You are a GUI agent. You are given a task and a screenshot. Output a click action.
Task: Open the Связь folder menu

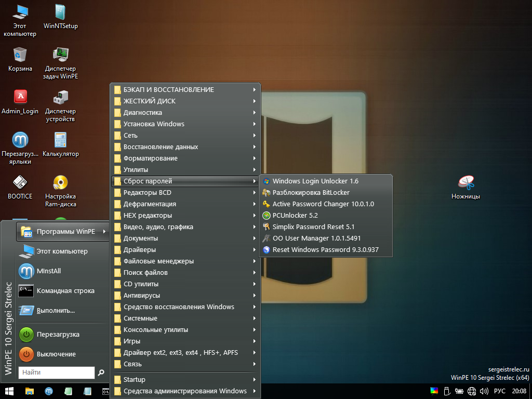[x=185, y=364]
